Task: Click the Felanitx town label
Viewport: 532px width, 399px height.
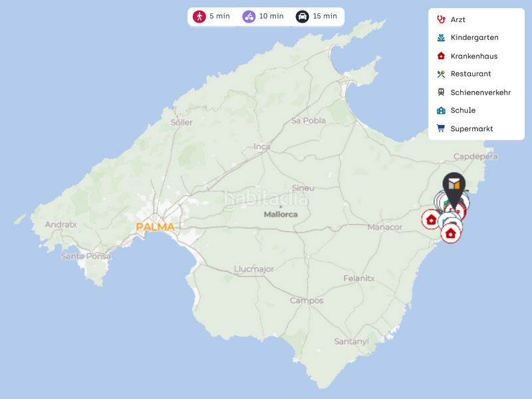Action: 359,279
